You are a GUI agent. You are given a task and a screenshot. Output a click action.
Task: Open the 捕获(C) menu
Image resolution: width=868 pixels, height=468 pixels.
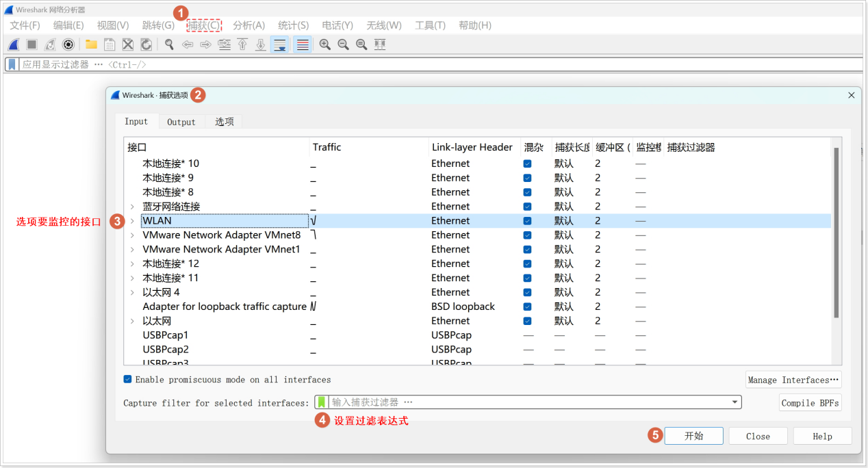204,25
